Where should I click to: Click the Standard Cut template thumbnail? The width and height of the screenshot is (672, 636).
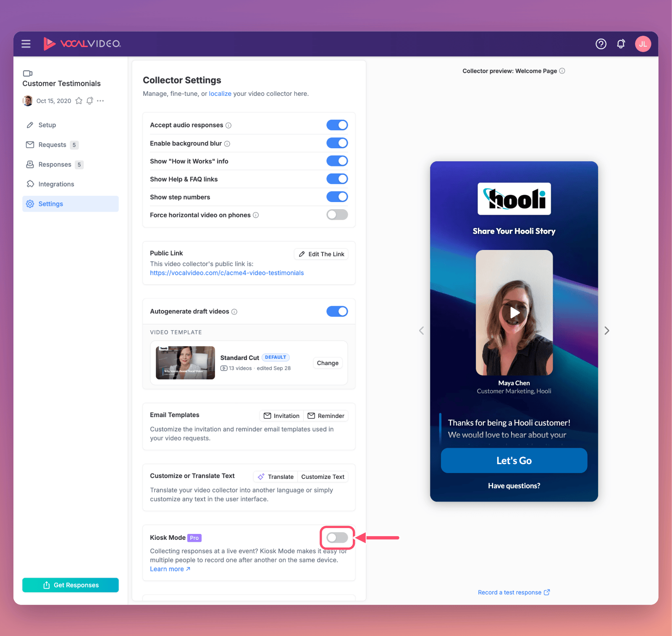[x=185, y=363]
